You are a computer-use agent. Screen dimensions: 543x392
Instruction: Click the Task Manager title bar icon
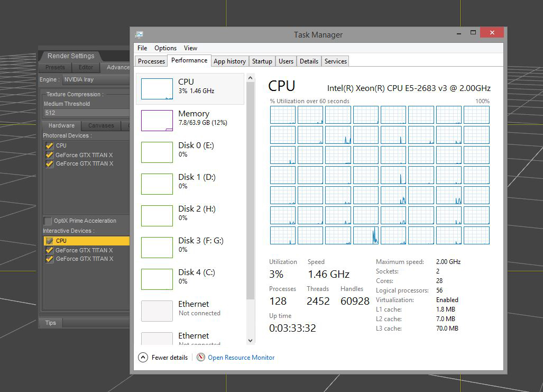139,34
